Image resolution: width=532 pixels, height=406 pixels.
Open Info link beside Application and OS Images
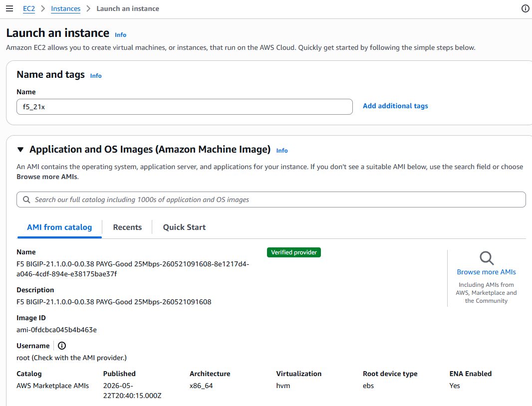click(x=282, y=151)
